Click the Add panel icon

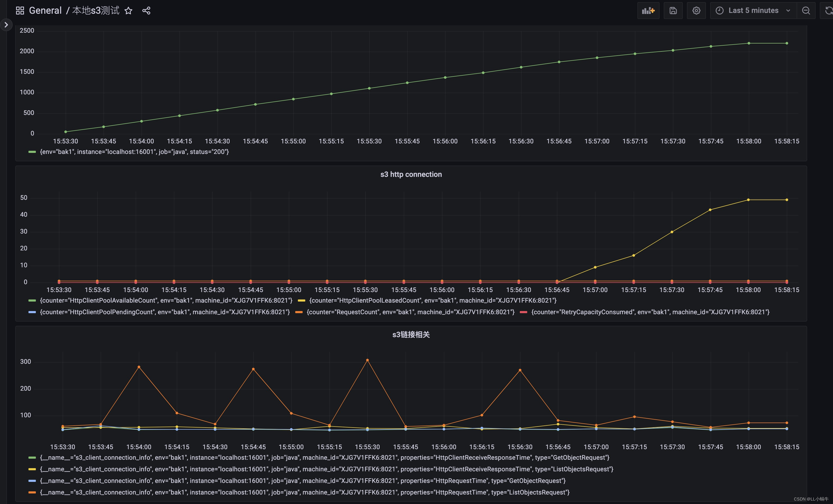pos(648,11)
